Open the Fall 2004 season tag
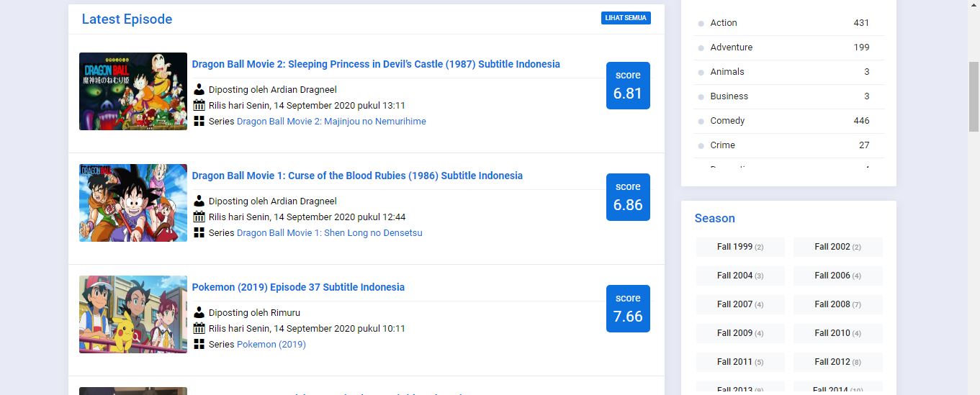This screenshot has width=980, height=395. (x=740, y=276)
